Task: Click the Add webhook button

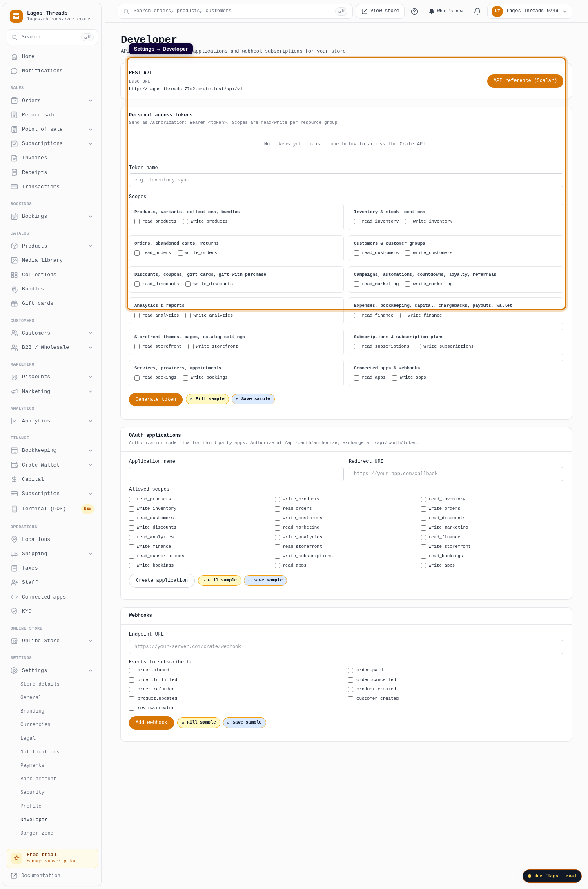Action: [151, 723]
